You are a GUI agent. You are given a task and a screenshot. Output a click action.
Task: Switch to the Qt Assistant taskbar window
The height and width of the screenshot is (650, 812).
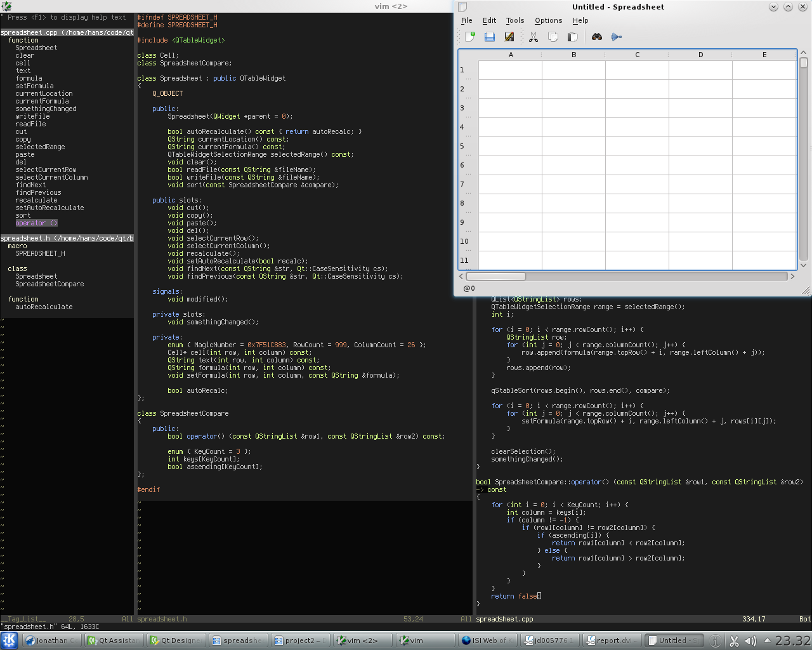point(113,640)
